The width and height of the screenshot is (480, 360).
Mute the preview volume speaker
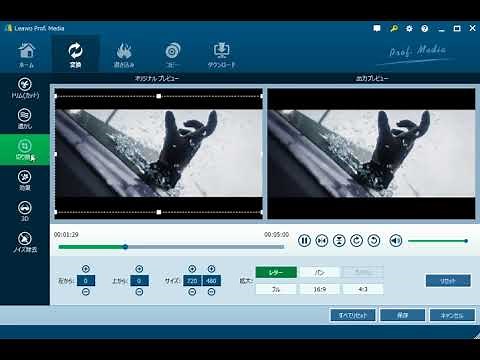click(x=396, y=240)
